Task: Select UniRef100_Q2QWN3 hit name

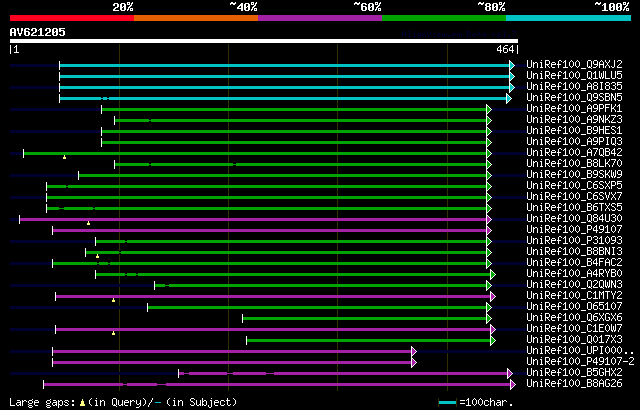Action: click(574, 285)
